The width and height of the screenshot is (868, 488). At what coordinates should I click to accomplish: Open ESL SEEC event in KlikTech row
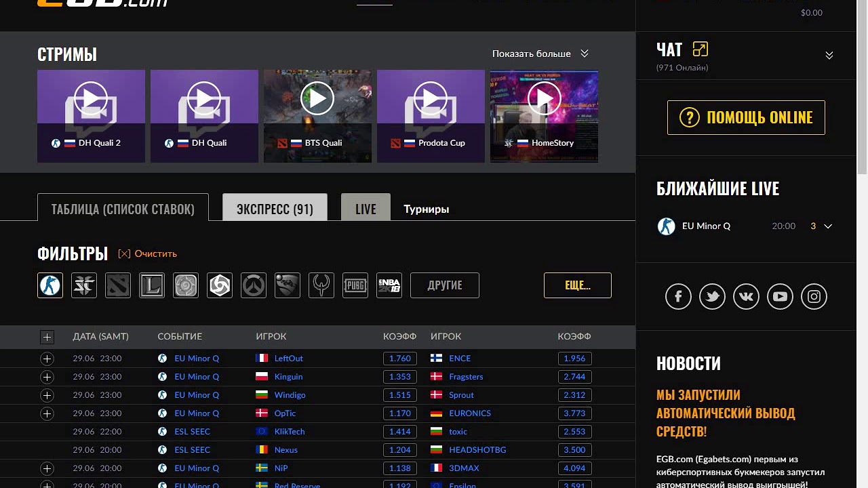pyautogui.click(x=193, y=432)
